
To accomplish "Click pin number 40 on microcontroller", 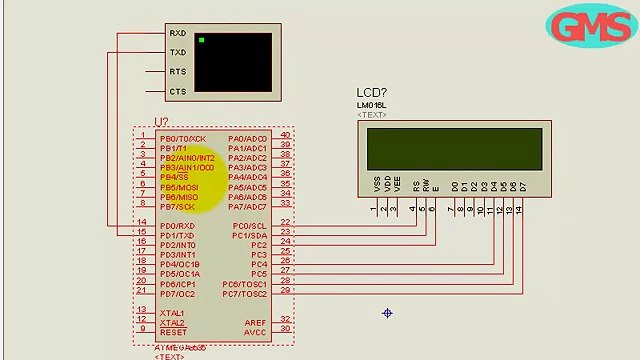I will 285,135.
